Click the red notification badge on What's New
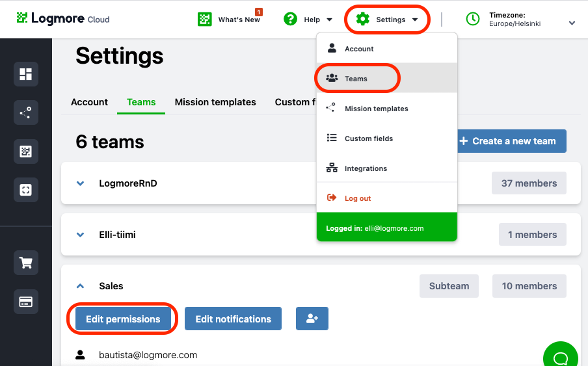Screen dimensions: 588x366 pyautogui.click(x=259, y=12)
